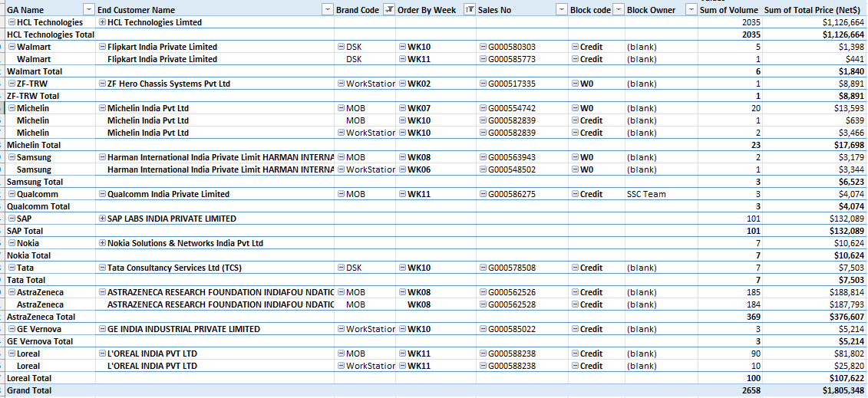
Task: Open the Brand Code filter button
Action: tap(389, 9)
